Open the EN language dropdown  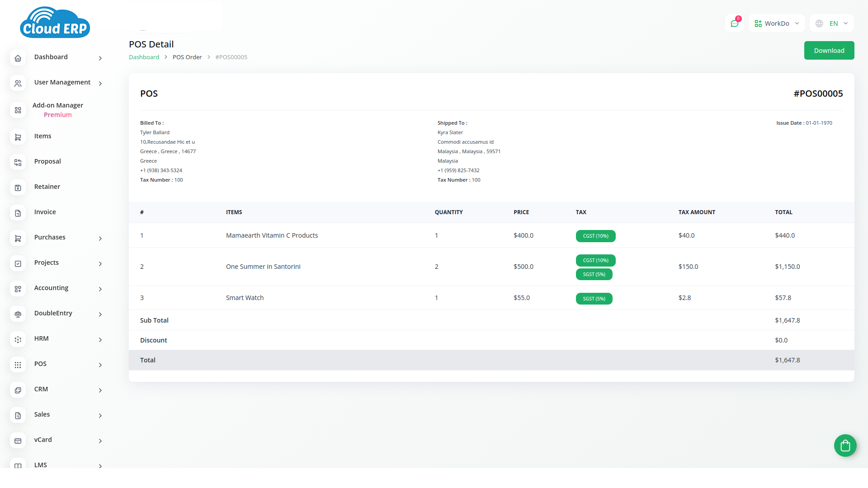(x=832, y=23)
